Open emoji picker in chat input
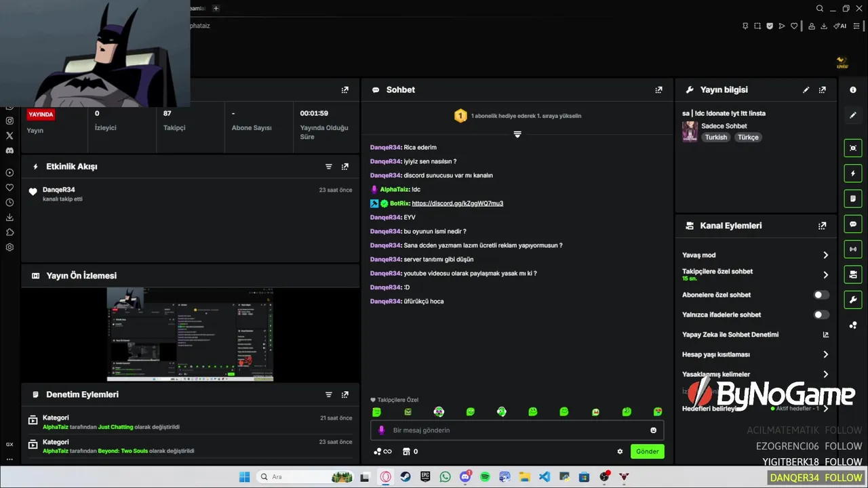This screenshot has height=488, width=868. 653,430
